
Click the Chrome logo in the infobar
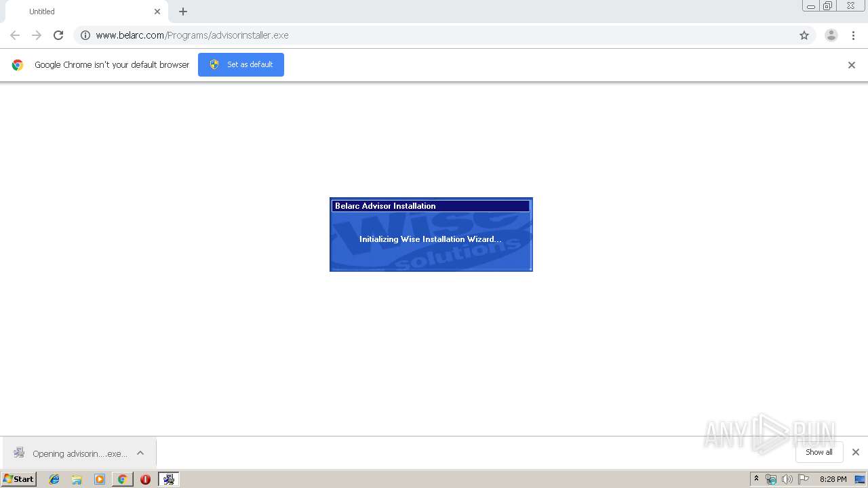18,65
